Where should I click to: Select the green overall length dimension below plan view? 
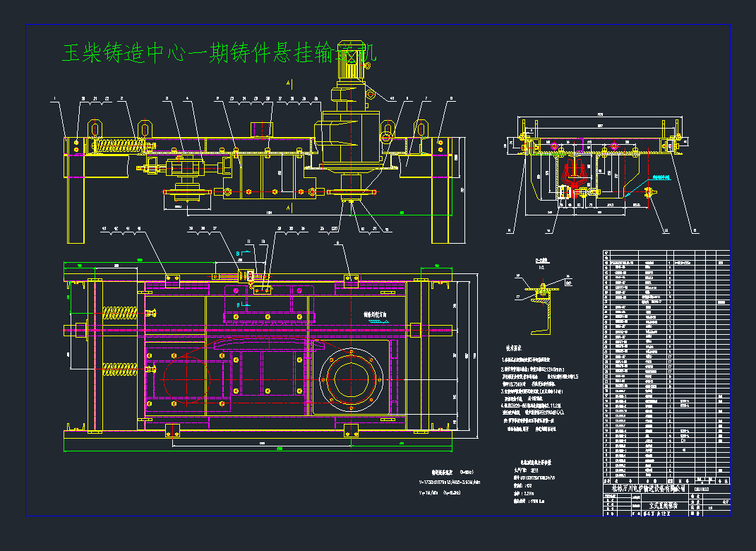click(258, 449)
